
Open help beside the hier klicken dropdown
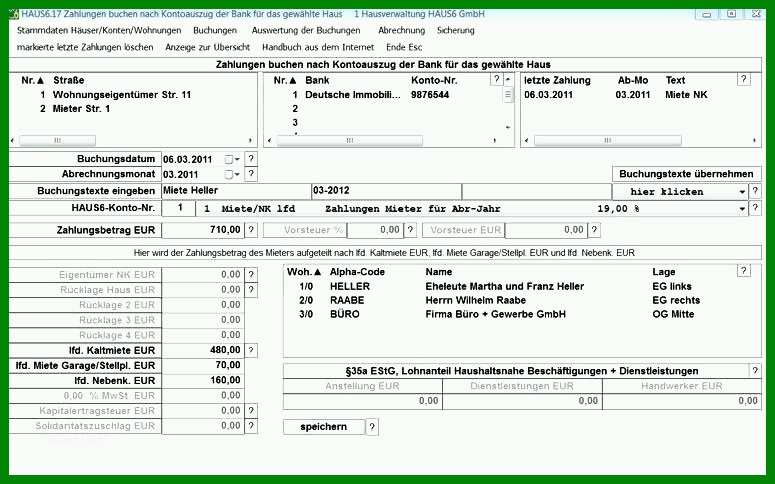[755, 191]
